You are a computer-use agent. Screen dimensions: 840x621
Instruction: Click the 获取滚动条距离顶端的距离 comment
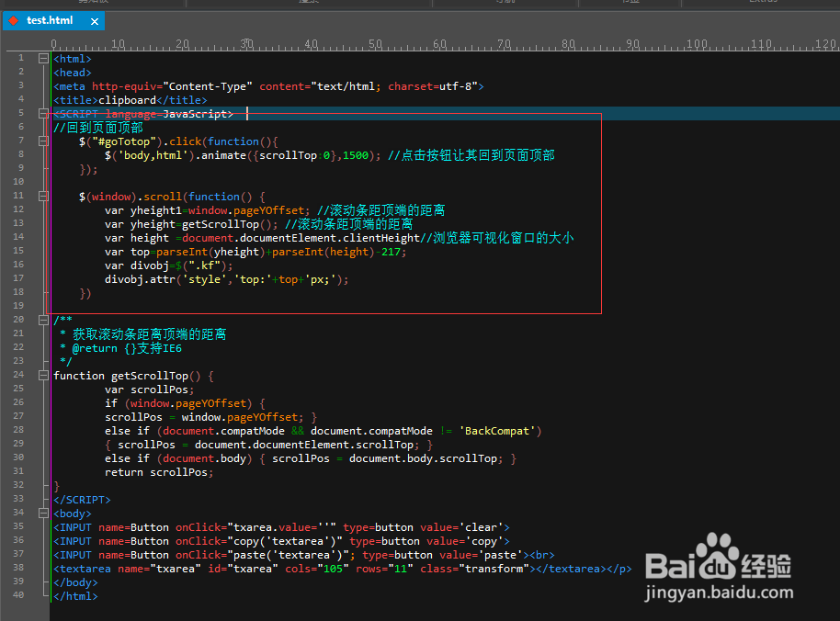[x=150, y=334]
